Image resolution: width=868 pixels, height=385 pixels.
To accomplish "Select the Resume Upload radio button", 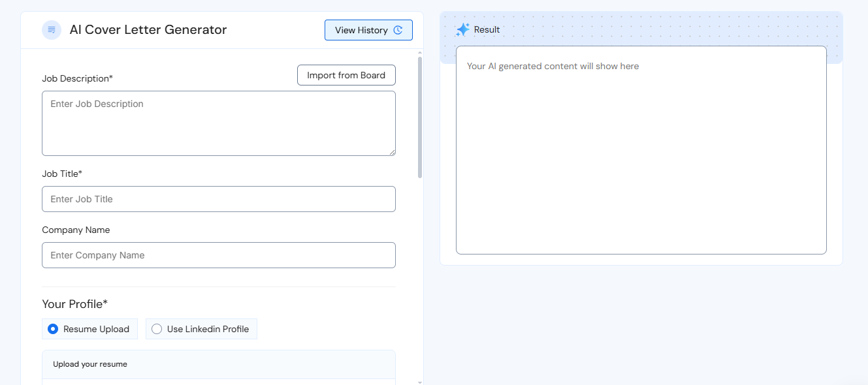I will [x=52, y=329].
